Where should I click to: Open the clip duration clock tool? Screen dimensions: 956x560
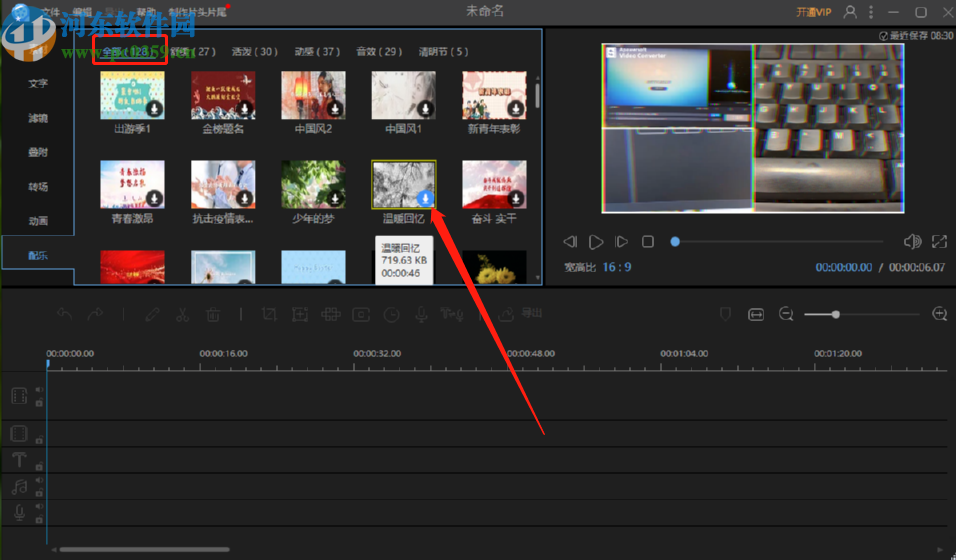(x=391, y=314)
